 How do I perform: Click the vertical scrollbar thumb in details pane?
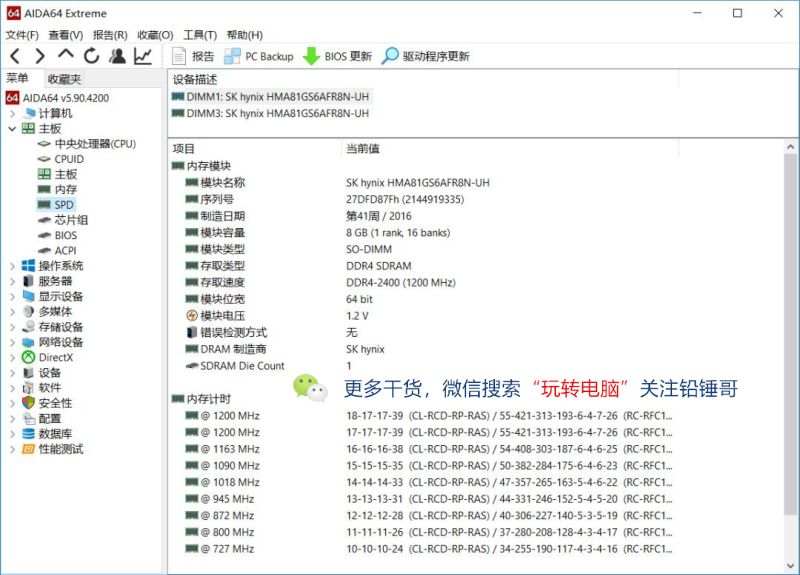coord(790,334)
